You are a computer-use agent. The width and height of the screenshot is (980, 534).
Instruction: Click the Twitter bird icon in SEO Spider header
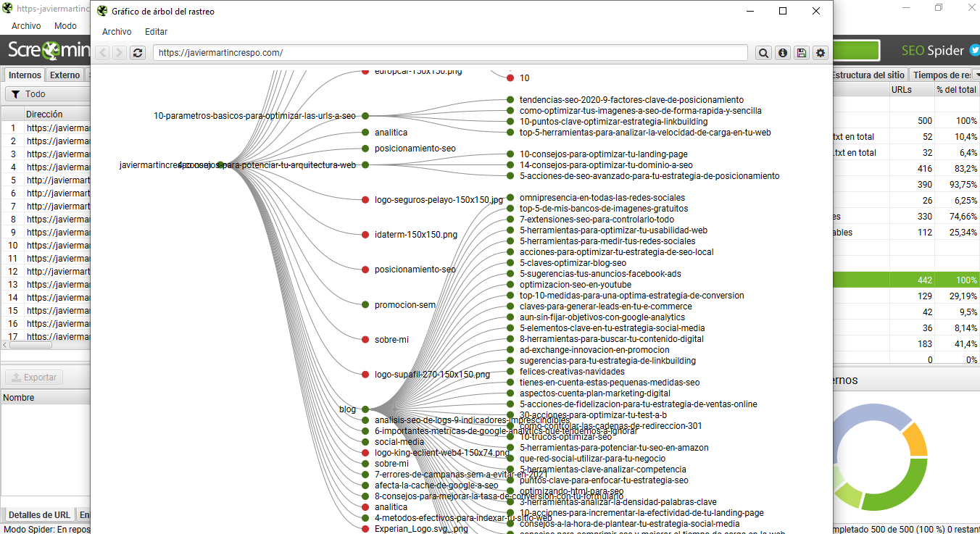974,51
